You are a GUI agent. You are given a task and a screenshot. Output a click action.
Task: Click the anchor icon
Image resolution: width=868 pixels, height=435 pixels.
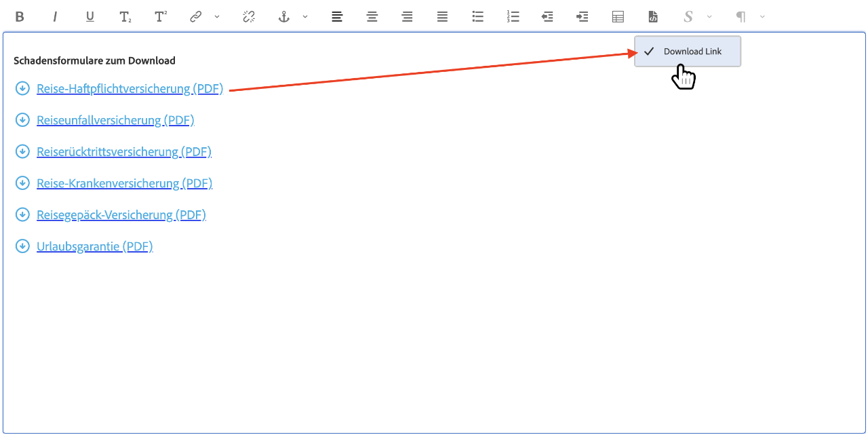(x=284, y=17)
